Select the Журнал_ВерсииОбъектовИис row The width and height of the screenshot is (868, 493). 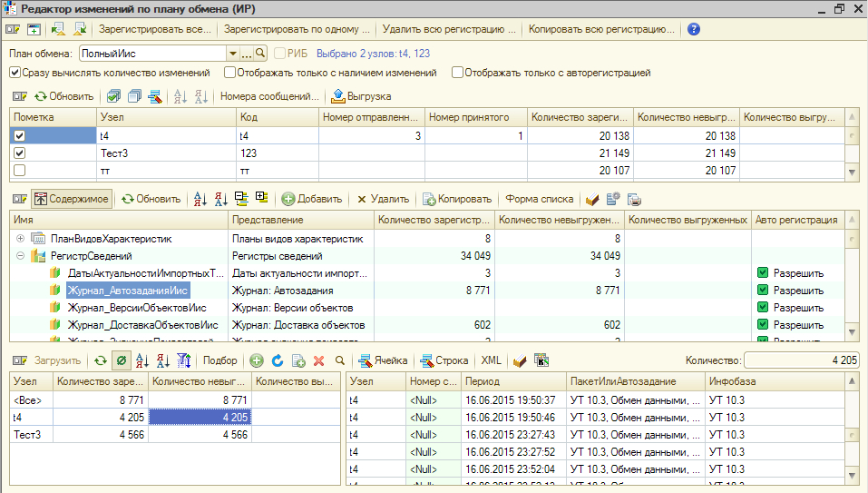(x=427, y=308)
